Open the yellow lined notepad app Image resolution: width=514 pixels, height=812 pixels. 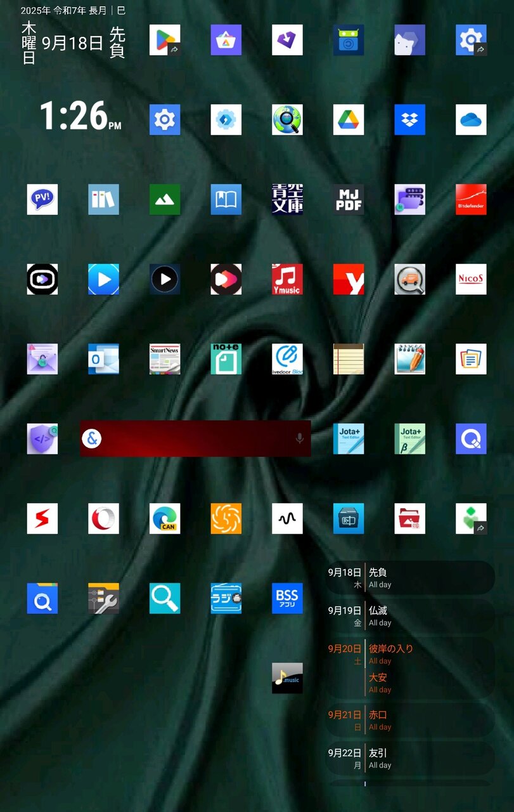coord(349,359)
